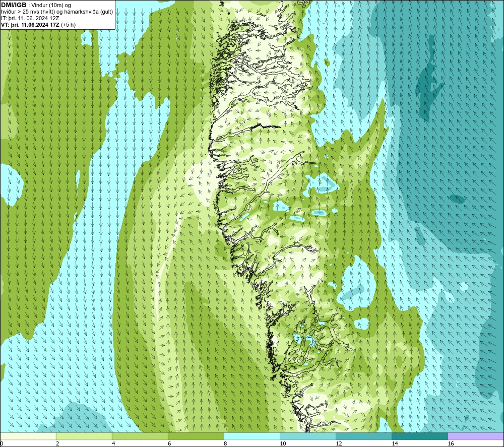Click the scale label "16"
Viewport: 504px width, 447px height.
click(x=451, y=443)
